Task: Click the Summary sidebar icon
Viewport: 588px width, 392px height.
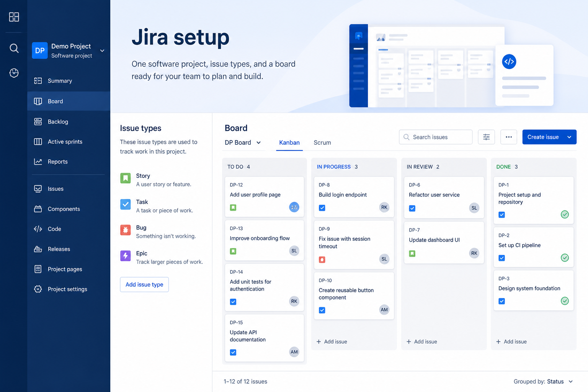Action: [38, 81]
